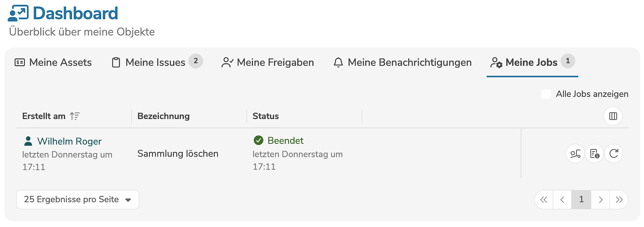Open the column configuration icon

(613, 116)
